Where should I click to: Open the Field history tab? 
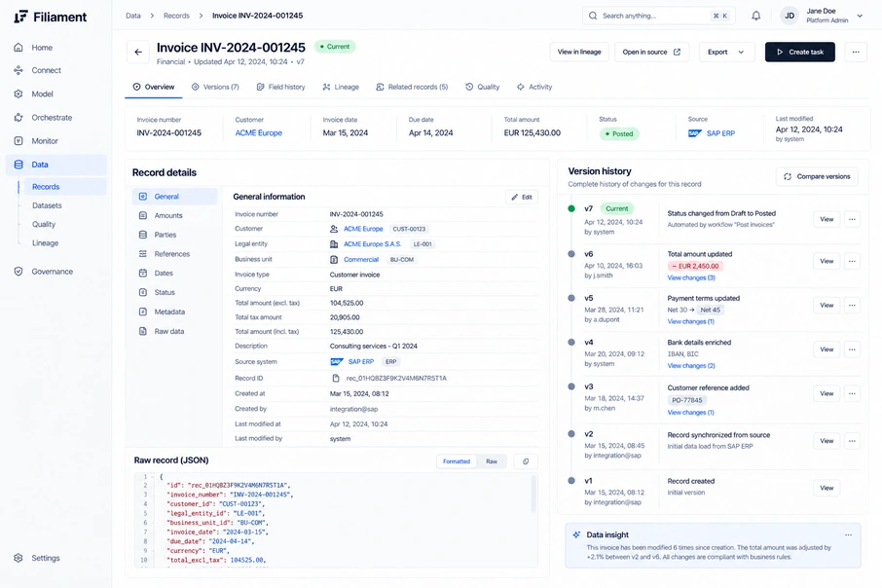click(280, 87)
